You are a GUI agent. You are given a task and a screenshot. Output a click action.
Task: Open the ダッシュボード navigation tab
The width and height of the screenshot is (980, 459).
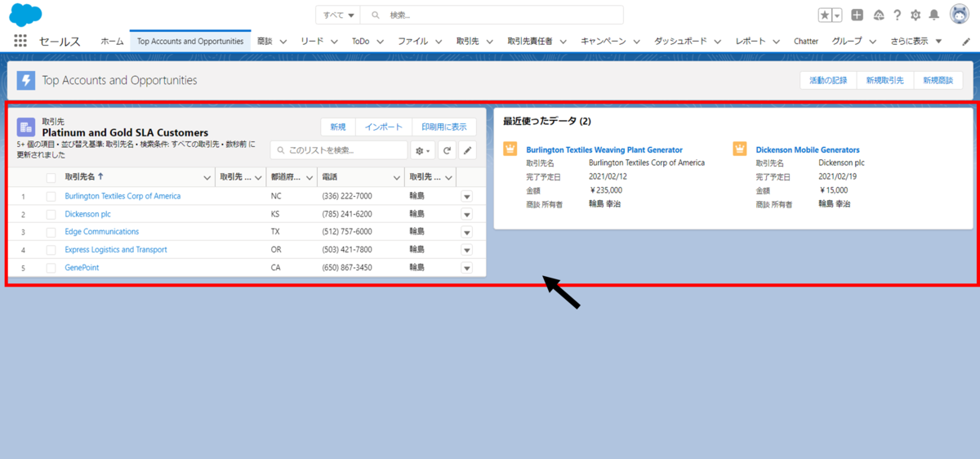680,41
